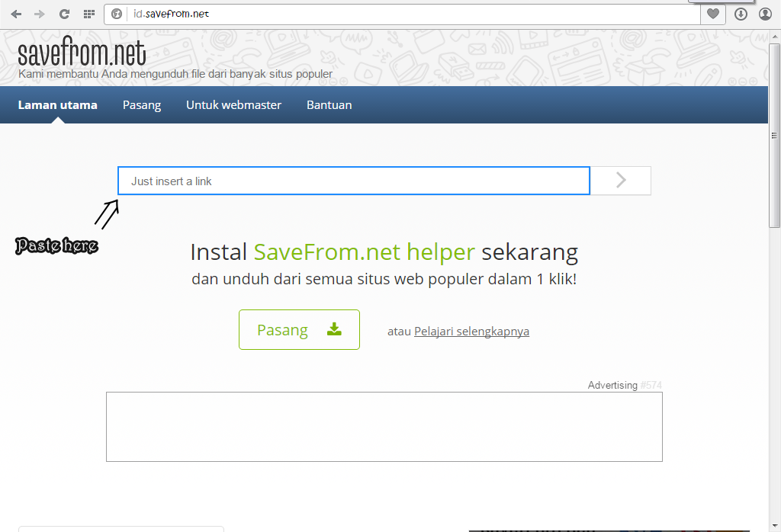
Task: Click the vertical scrollbar thumb
Action: 774,136
